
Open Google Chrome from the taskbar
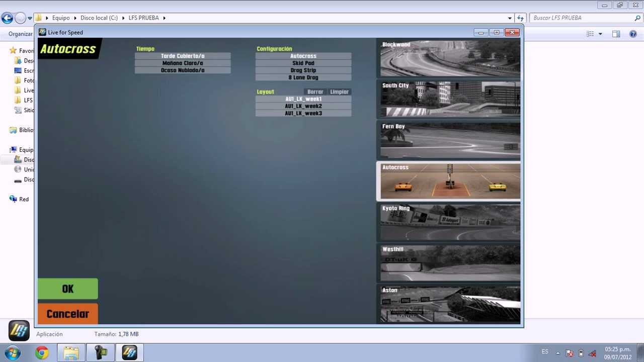coord(42,352)
